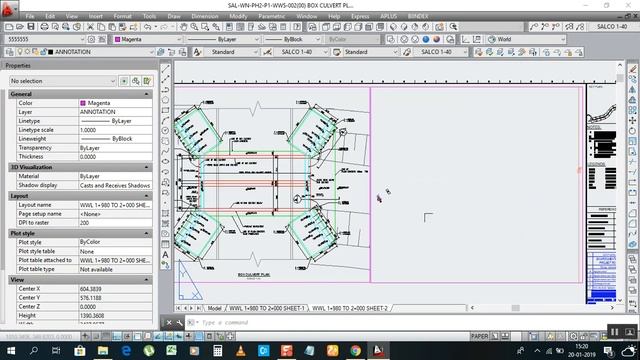Create a new drawing with QNew
The width and height of the screenshot is (640, 360).
coord(9,27)
